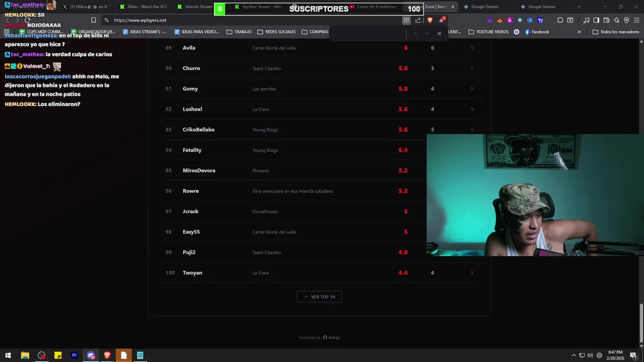The height and width of the screenshot is (362, 644).
Task: Open Premiere Pro from the taskbar
Action: pyautogui.click(x=74, y=355)
